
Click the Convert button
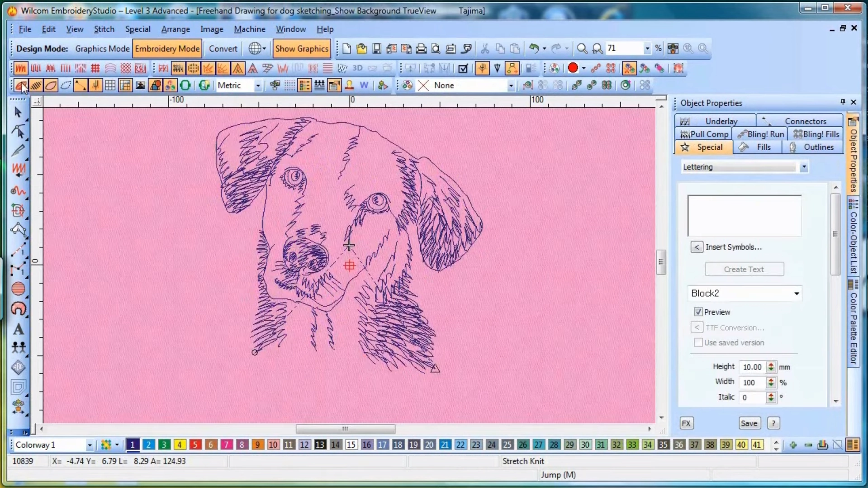click(223, 48)
